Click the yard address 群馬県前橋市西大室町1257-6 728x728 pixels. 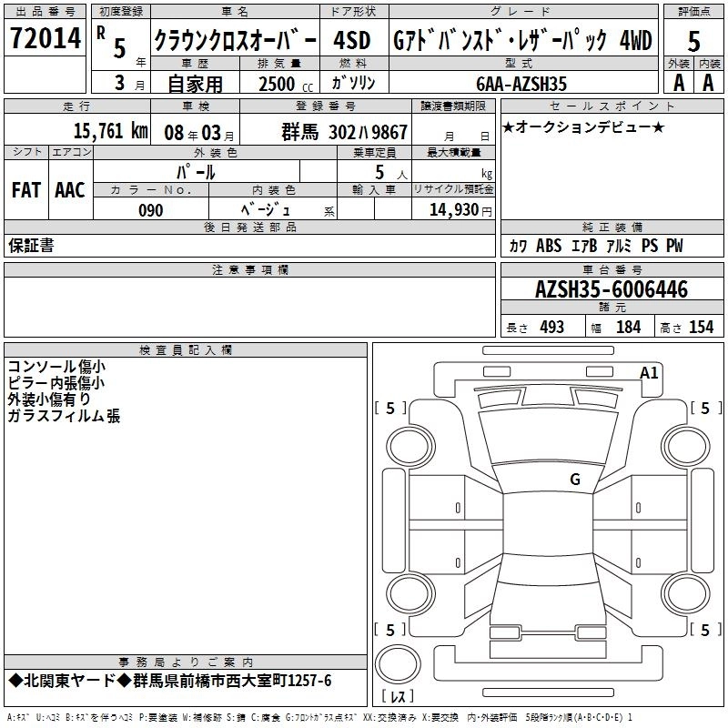point(232,681)
